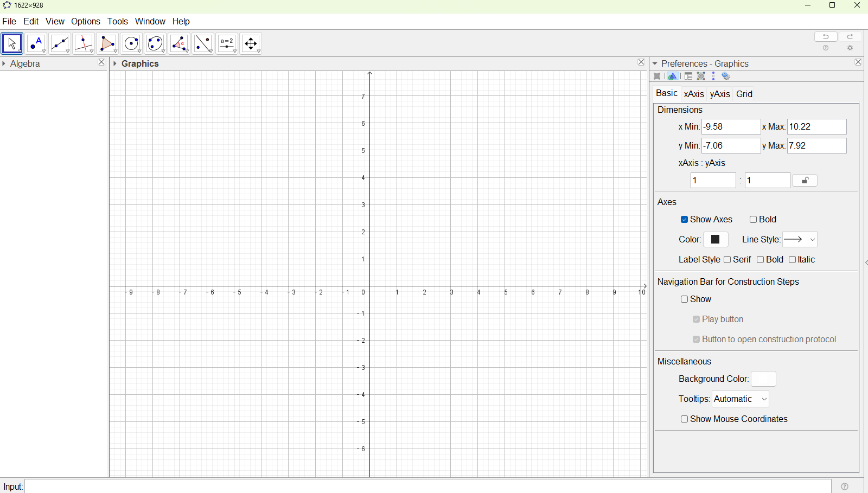Image resolution: width=868 pixels, height=493 pixels.
Task: Enable Serif label style checkbox
Action: click(727, 260)
